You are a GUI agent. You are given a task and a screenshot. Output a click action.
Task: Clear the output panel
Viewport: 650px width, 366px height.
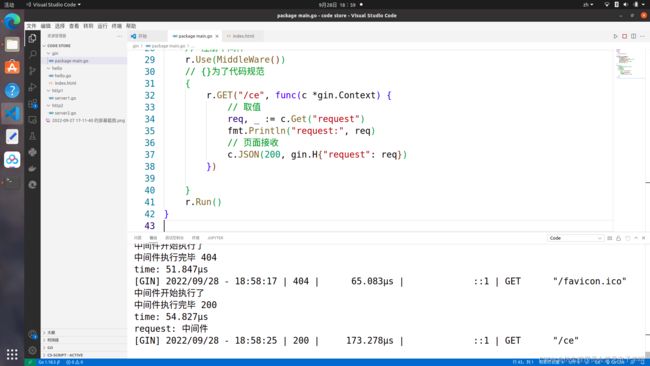click(x=609, y=238)
